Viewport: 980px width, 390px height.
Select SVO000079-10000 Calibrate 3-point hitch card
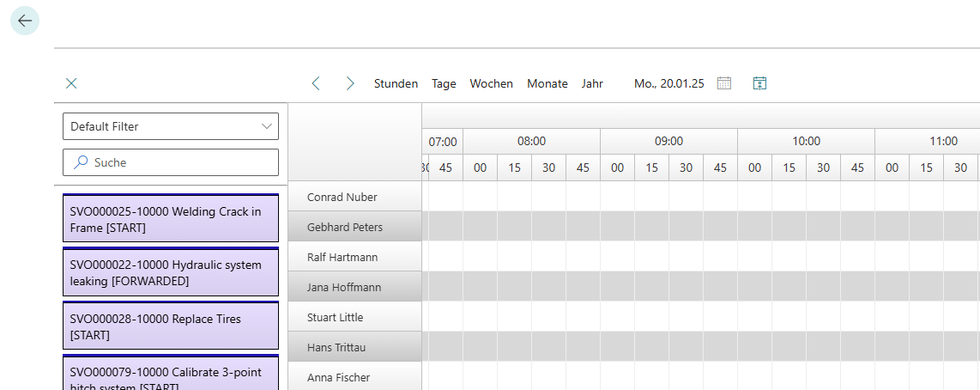pos(171,373)
